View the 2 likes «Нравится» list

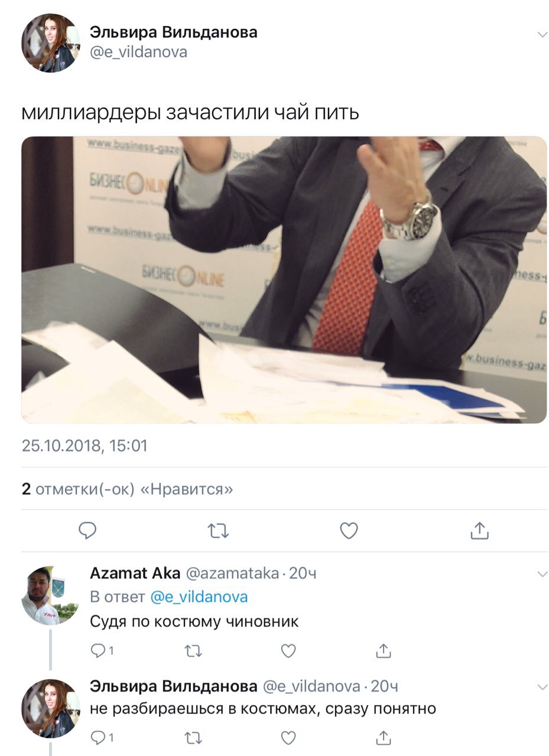[127, 489]
